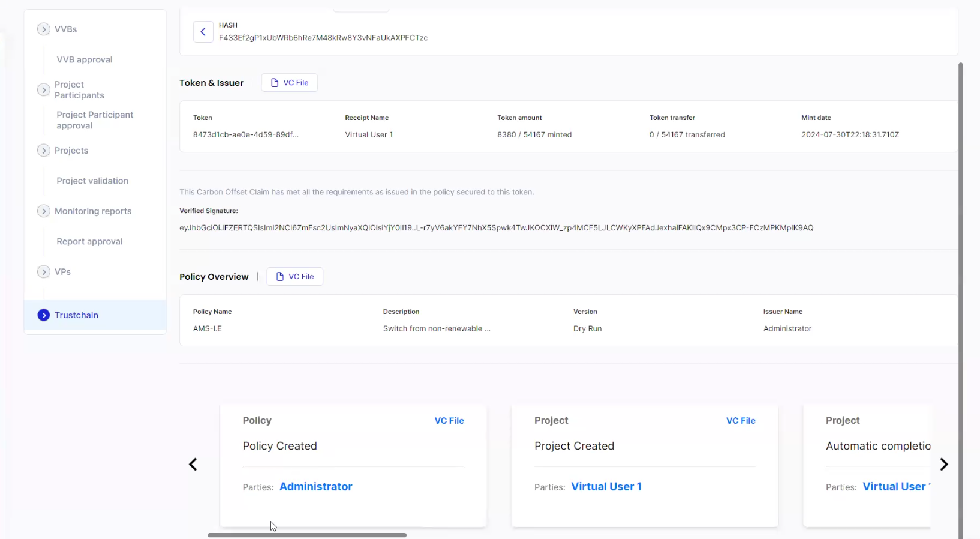Viewport: 980px width, 539px height.
Task: Open VVB approval menu item
Action: pyautogui.click(x=85, y=59)
